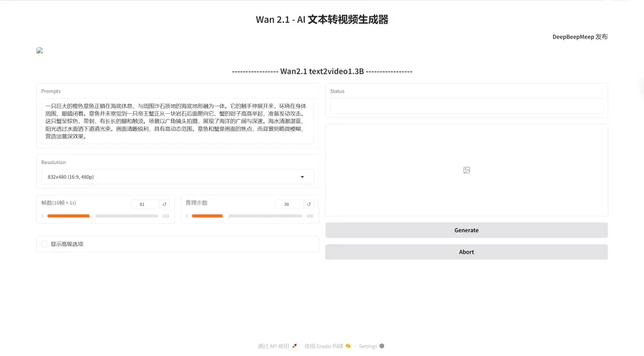This screenshot has height=356, width=644.
Task: Click the Resolution label
Action: pos(53,162)
